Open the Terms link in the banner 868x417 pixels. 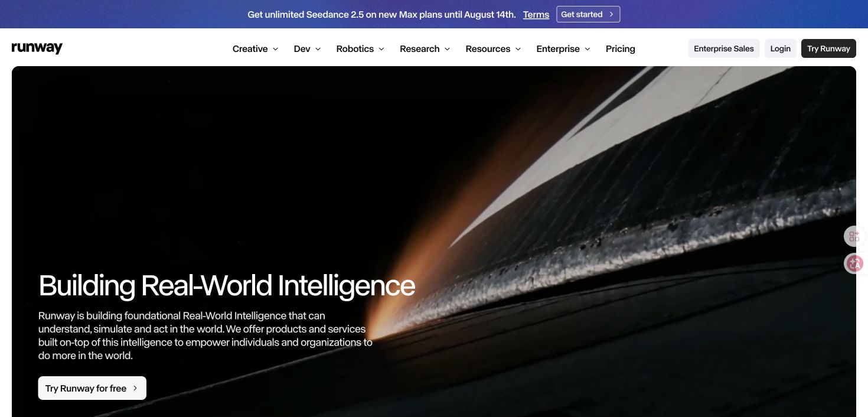[536, 15]
